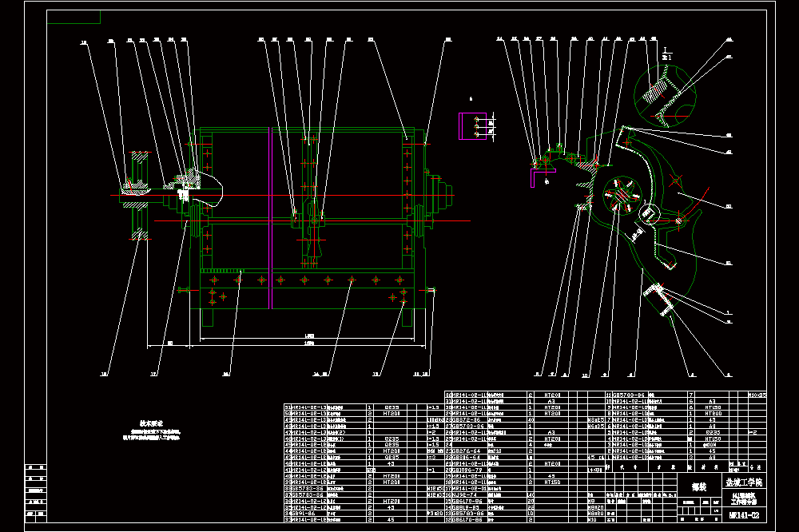The image size is (799, 532).
Task: Click the MR141-02 drawing number cell
Action: coord(745,515)
